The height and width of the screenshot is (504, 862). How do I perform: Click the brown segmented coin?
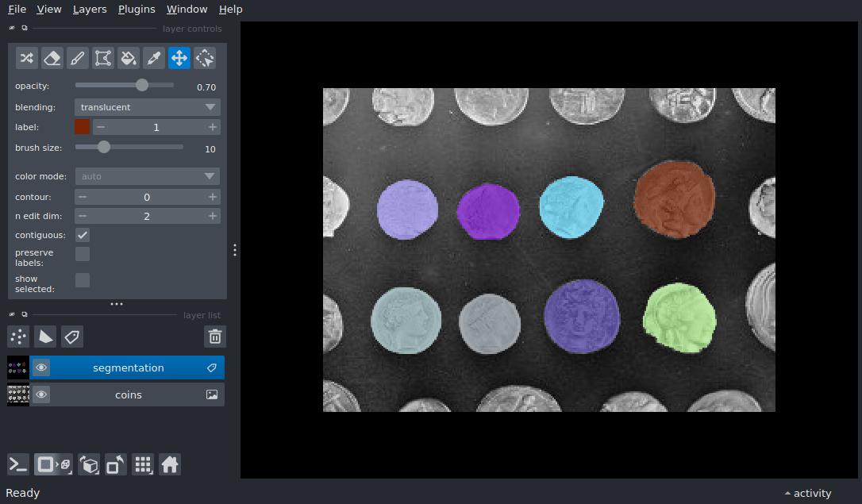pyautogui.click(x=675, y=199)
